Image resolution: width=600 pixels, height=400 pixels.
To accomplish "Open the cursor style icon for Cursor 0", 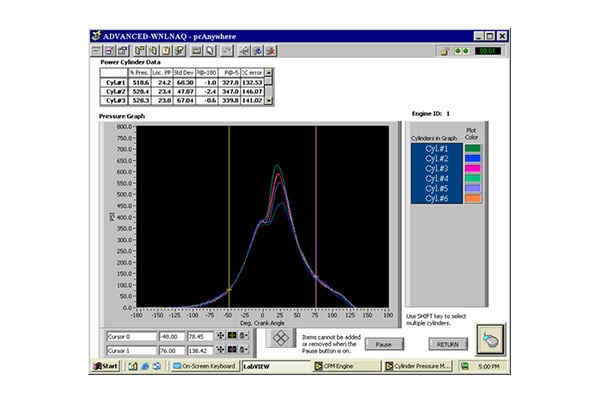I will point(232,336).
